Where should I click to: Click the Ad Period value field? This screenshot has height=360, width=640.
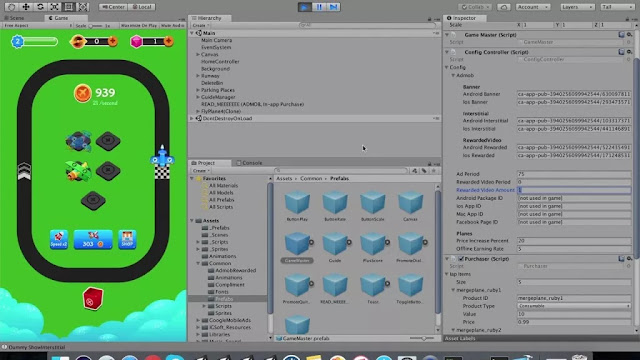[574, 174]
